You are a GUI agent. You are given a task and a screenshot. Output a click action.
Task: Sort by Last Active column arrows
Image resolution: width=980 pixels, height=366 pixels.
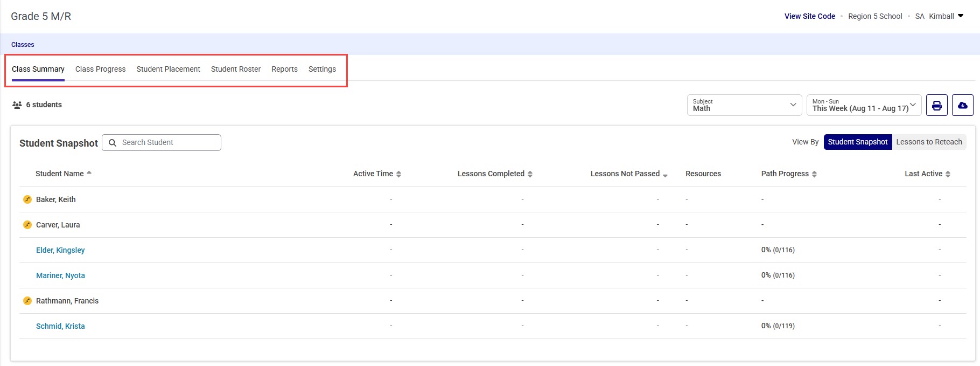pyautogui.click(x=948, y=174)
